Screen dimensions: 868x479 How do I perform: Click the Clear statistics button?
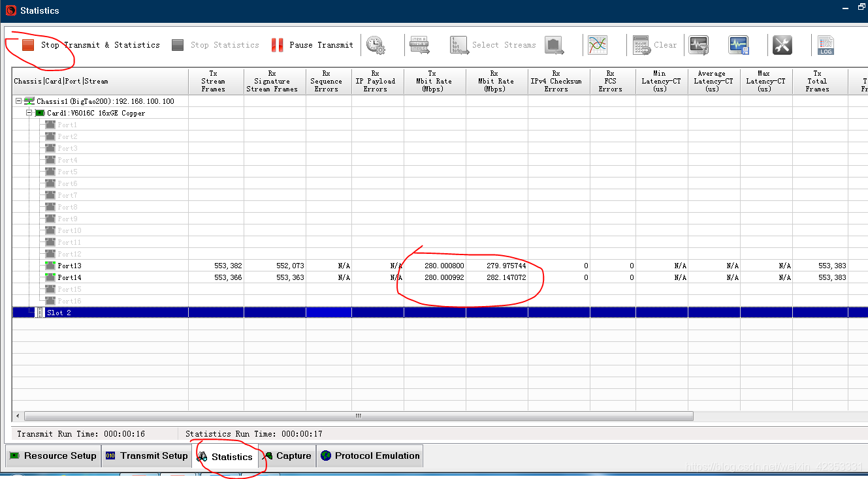pyautogui.click(x=655, y=45)
